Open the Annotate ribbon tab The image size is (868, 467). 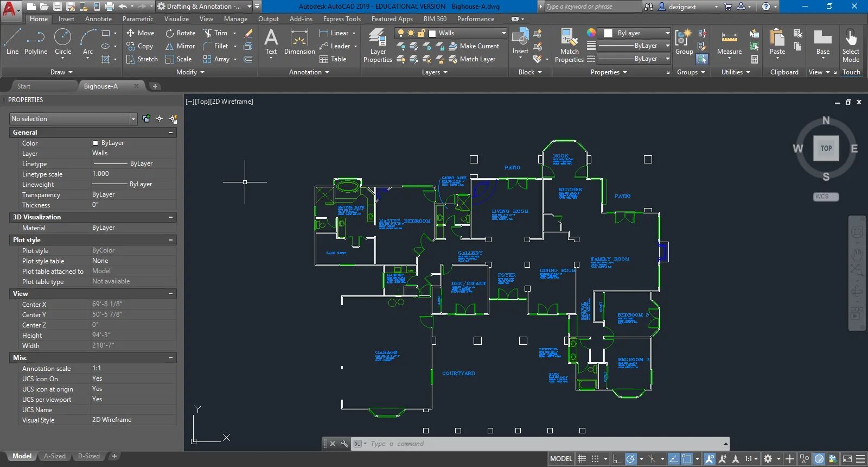(x=98, y=19)
